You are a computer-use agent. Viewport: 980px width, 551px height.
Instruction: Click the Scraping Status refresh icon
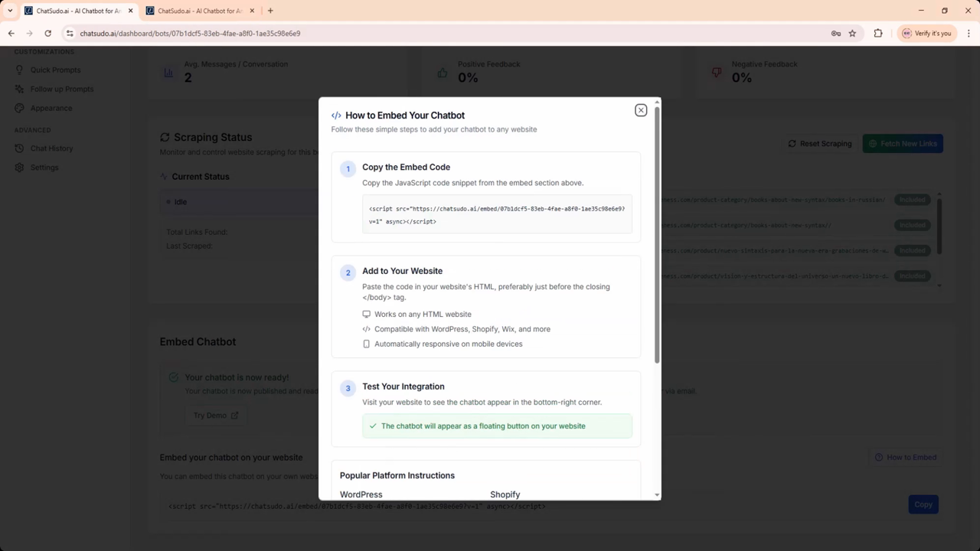click(x=165, y=138)
